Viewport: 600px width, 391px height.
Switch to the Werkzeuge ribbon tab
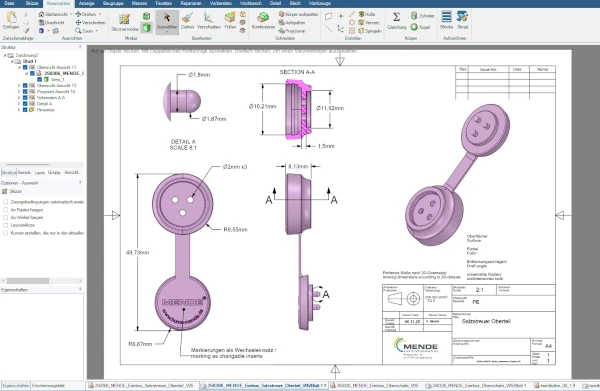[x=320, y=3]
